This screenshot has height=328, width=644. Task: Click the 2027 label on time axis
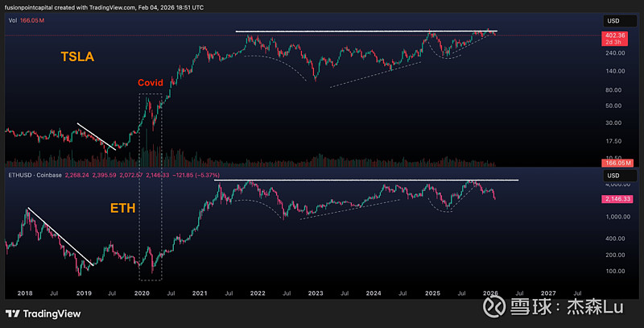point(548,293)
